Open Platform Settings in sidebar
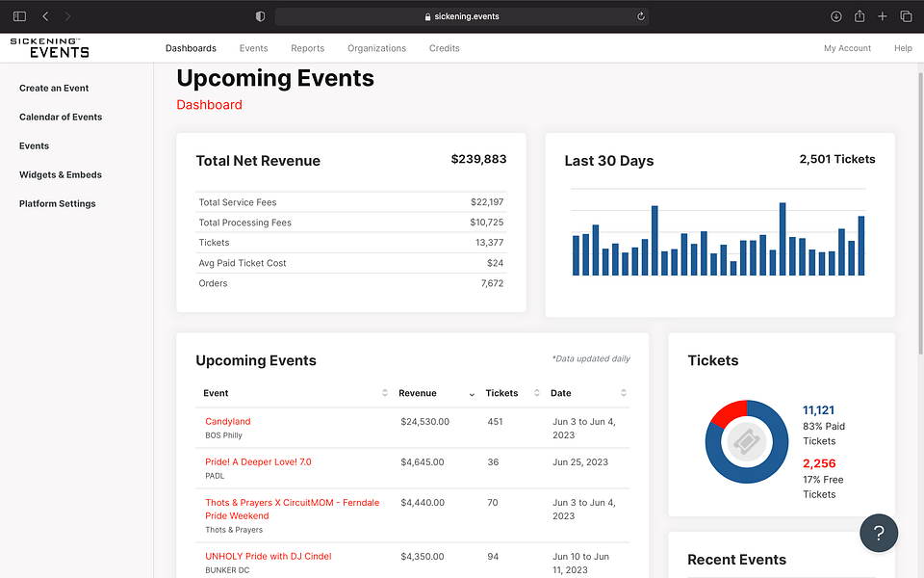Viewport: 924px width, 578px height. pyautogui.click(x=57, y=203)
